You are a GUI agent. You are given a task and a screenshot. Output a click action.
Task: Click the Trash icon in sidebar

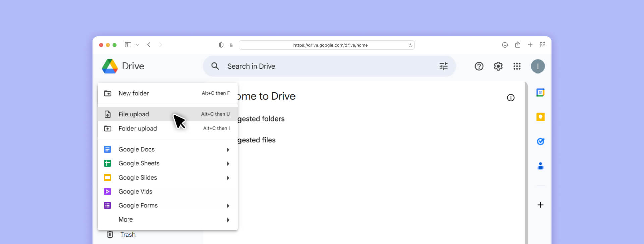[110, 234]
